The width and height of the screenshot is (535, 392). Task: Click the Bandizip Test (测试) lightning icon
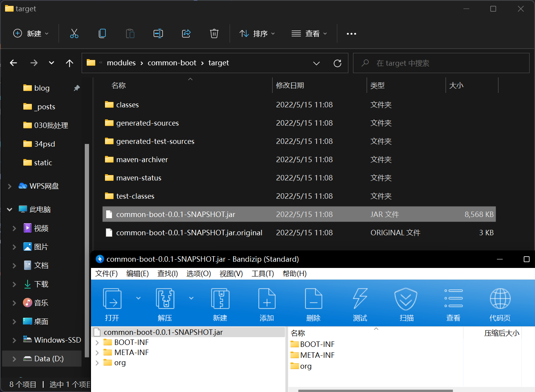pos(360,299)
